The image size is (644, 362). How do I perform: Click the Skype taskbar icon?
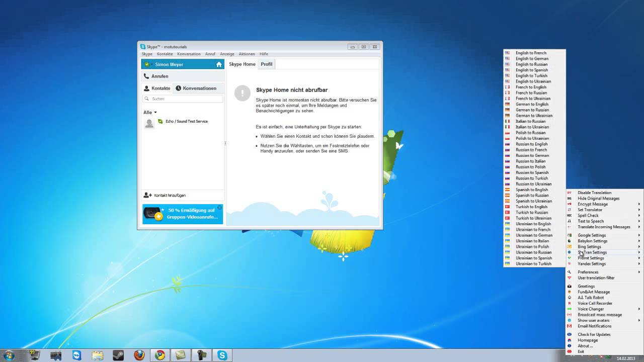click(x=222, y=355)
